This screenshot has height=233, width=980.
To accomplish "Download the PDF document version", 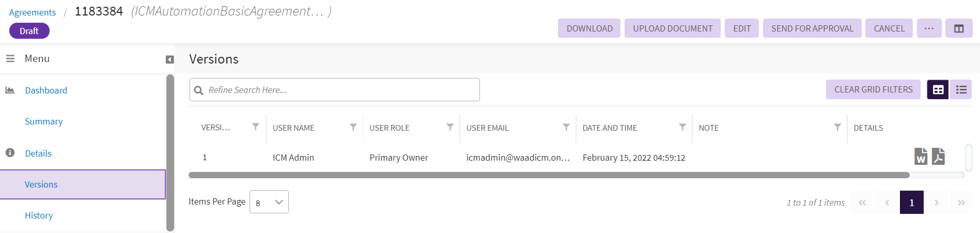I will click(x=938, y=156).
